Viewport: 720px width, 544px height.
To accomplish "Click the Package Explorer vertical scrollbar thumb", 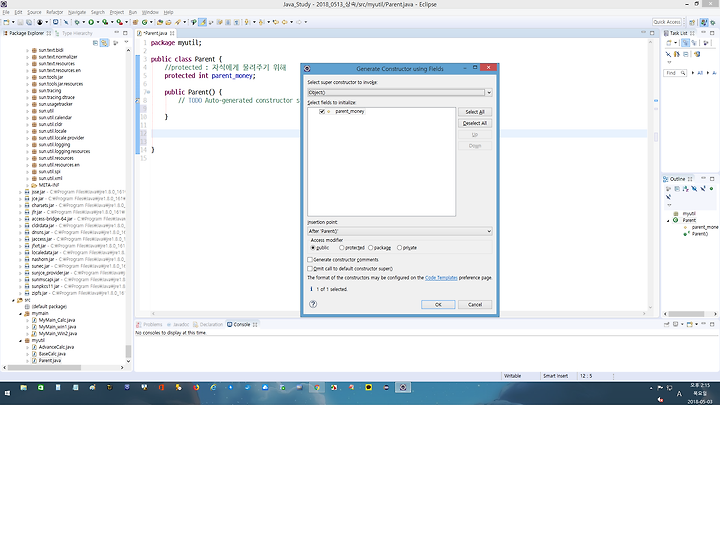I will coord(128,351).
